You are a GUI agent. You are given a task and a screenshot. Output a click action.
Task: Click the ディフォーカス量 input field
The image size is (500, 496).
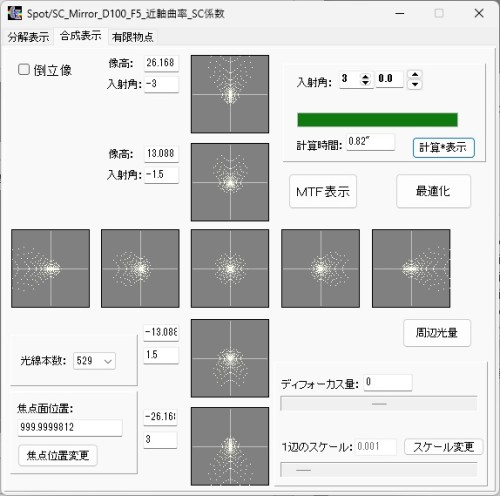[388, 382]
